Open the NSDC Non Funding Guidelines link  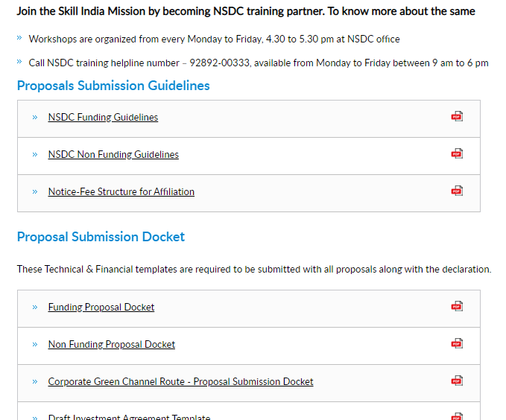point(113,154)
